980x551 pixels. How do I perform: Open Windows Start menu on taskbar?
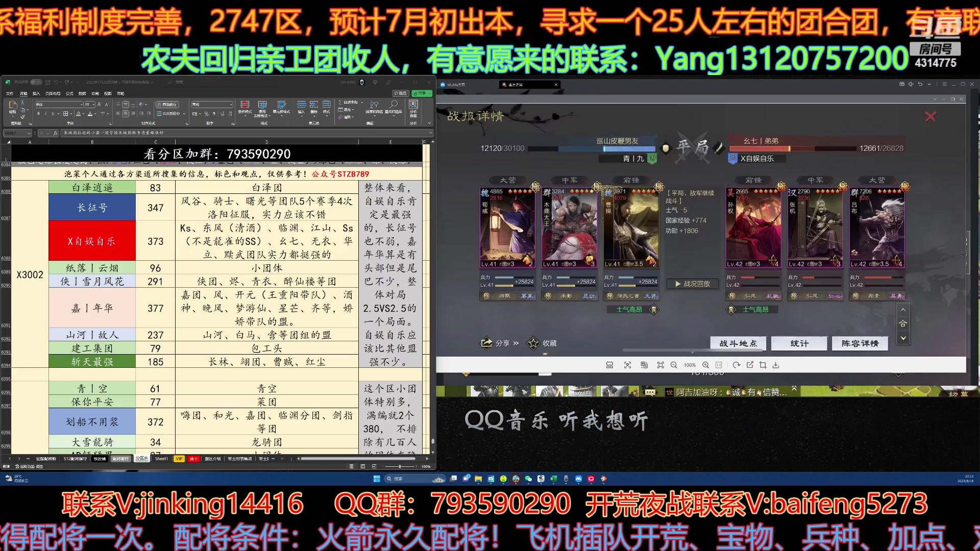pyautogui.click(x=377, y=479)
